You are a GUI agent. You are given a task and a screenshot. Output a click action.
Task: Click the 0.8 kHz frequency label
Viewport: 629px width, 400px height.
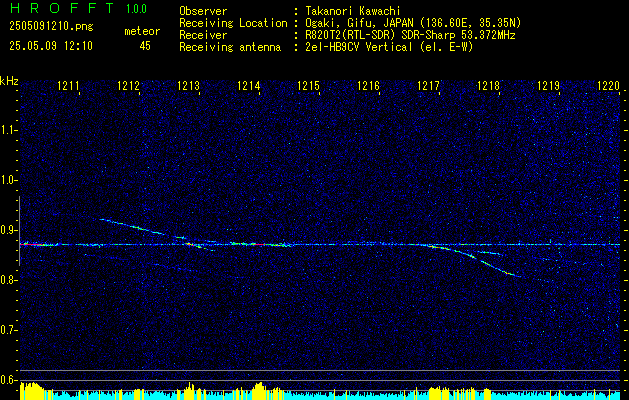point(9,280)
